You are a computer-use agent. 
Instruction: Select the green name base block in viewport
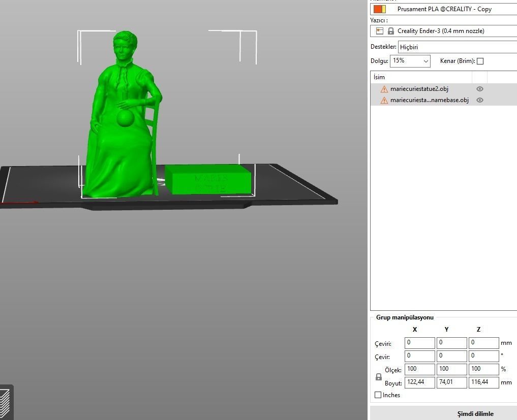click(208, 180)
